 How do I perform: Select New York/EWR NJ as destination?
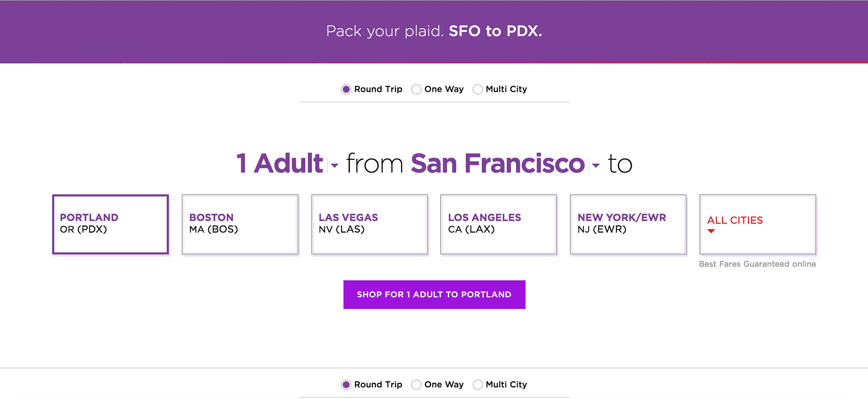tap(627, 224)
